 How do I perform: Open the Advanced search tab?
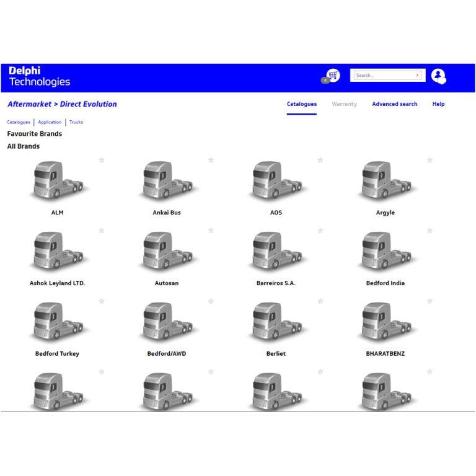point(395,104)
